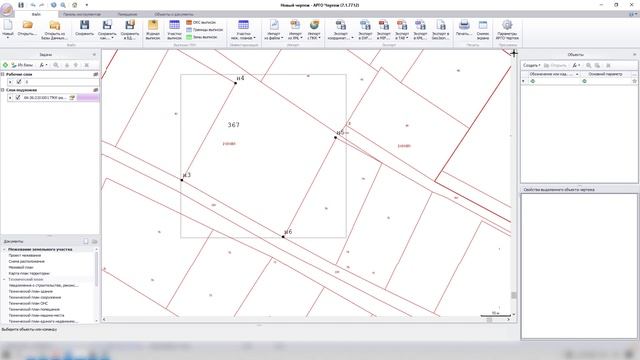Click Зоны выписок item
Image resolution: width=640 pixels, height=360 pixels.
click(x=202, y=37)
